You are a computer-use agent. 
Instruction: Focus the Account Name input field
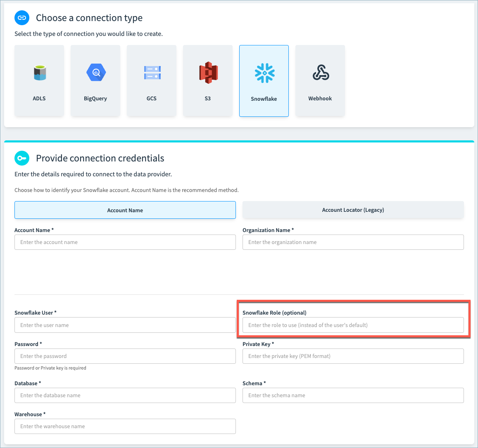pos(125,242)
